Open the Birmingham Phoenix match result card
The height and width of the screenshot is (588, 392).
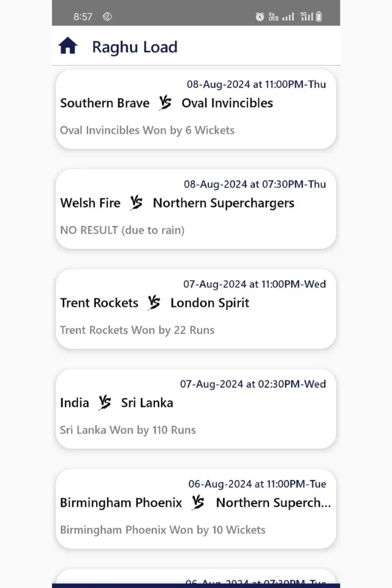(x=195, y=508)
